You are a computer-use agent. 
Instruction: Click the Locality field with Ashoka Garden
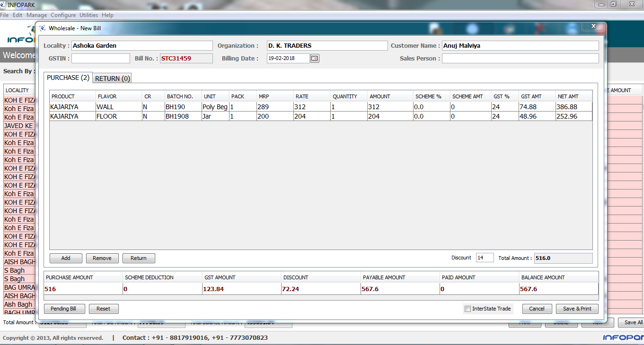[x=142, y=46]
